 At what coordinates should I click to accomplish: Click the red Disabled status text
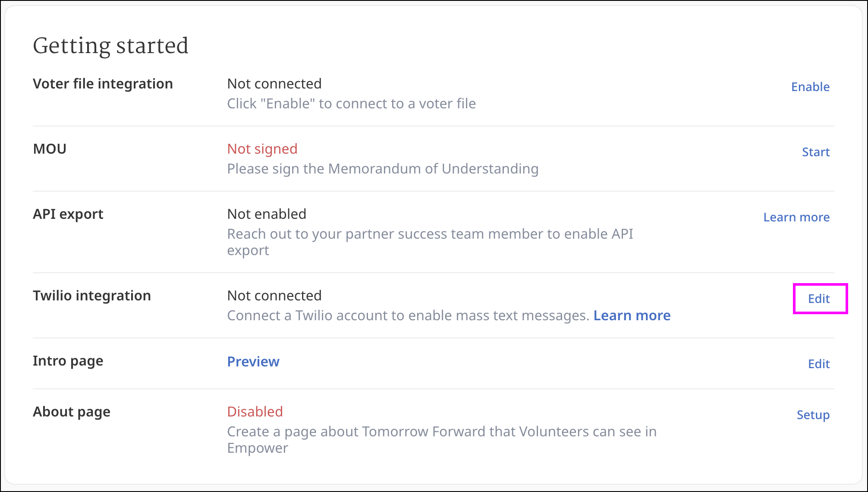[255, 412]
